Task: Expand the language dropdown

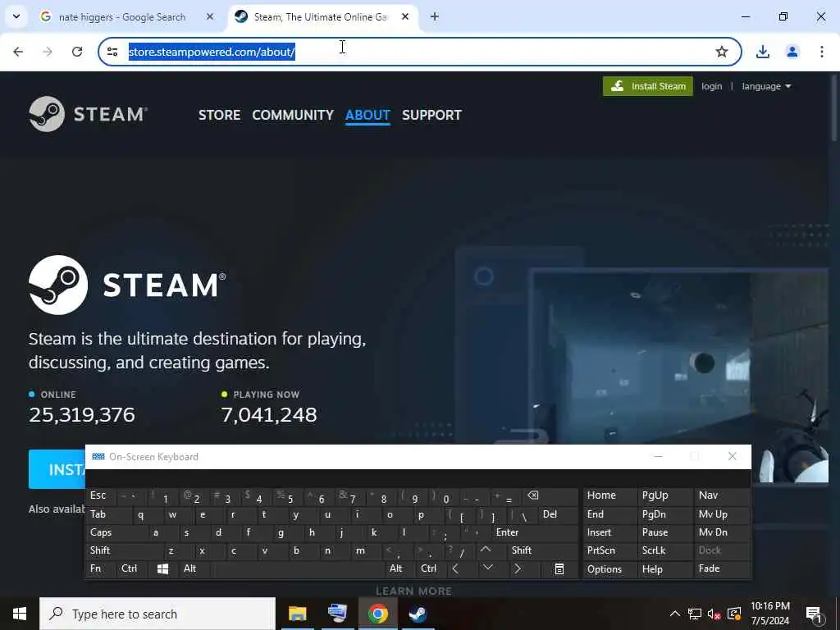Action: point(766,86)
